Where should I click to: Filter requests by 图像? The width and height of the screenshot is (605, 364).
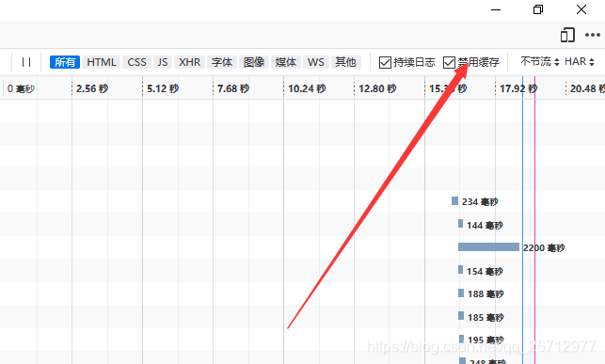pos(254,62)
